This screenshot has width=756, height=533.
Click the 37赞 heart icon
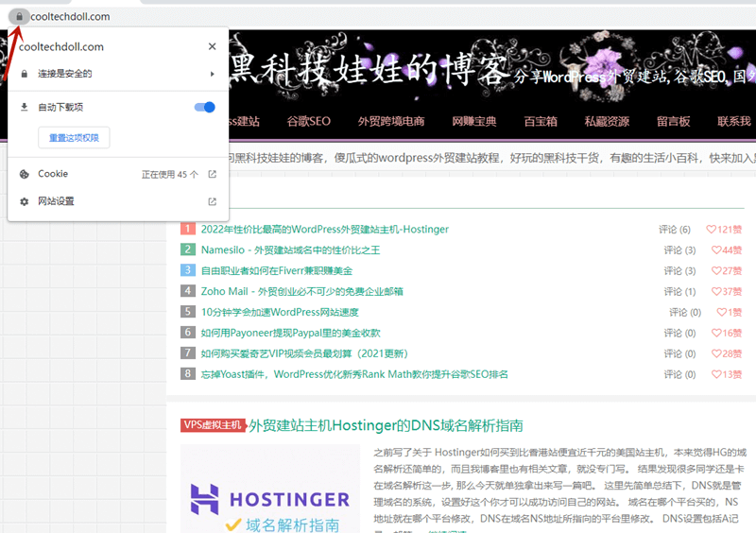click(716, 292)
